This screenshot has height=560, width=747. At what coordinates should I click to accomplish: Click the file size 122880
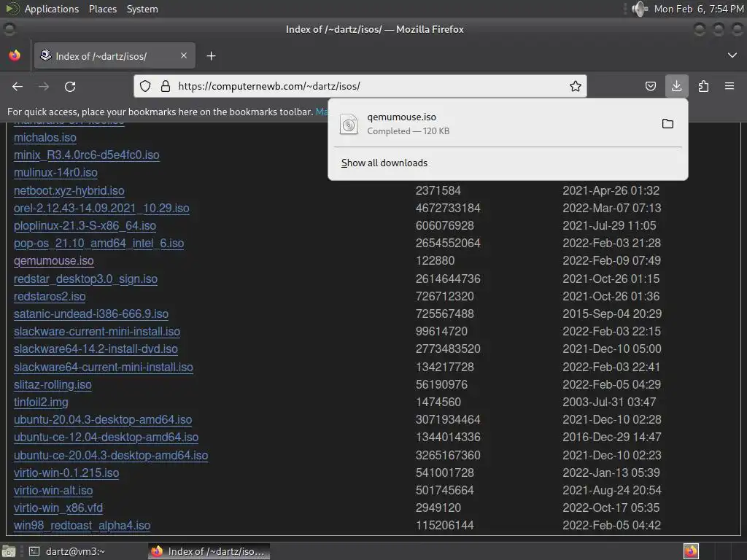coord(435,261)
